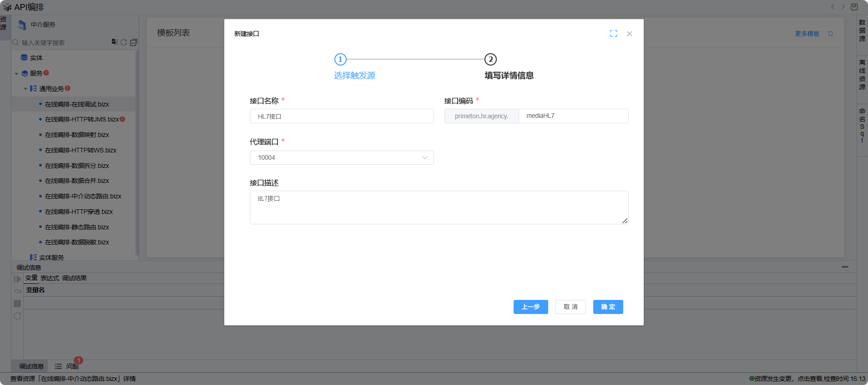Screen dimensions: 868x385
Task: Switch to the 调试结果 tab
Action: [x=74, y=278]
